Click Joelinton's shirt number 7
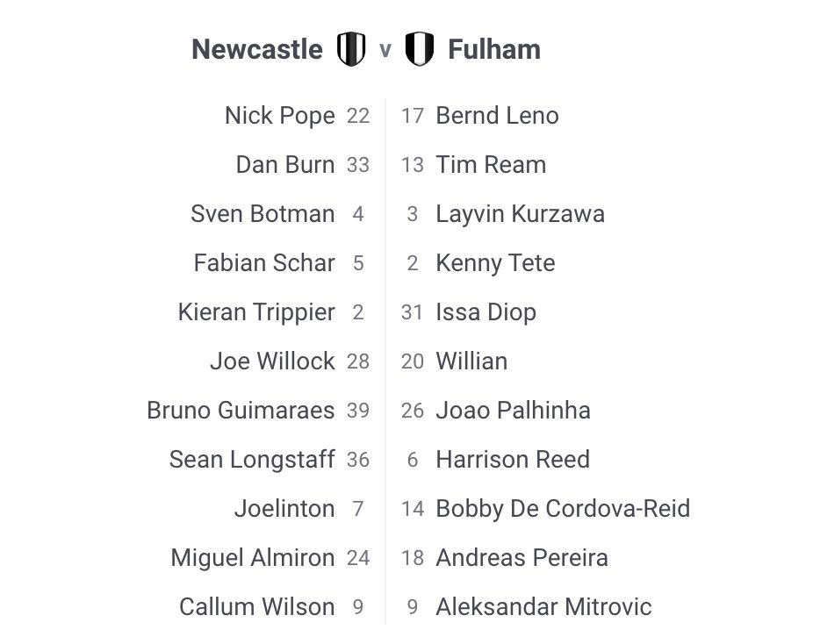813x644 pixels. click(358, 509)
